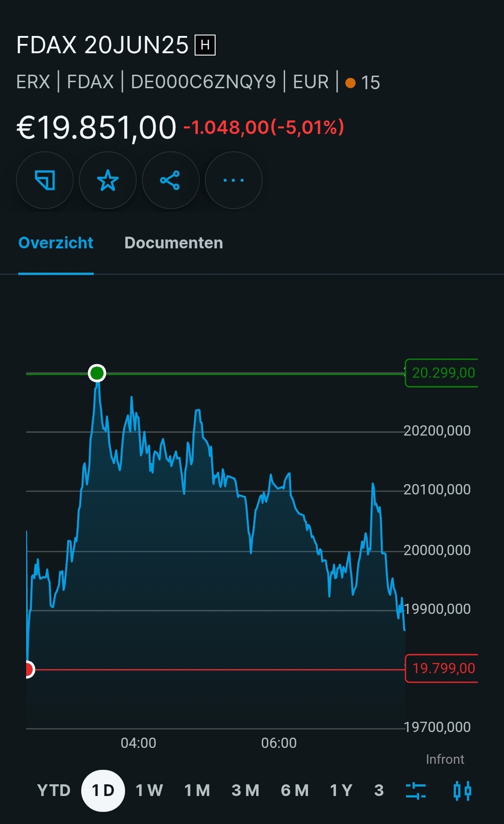Tap the low price label 19.799,00
Viewport: 504px width, 824px height.
442,668
